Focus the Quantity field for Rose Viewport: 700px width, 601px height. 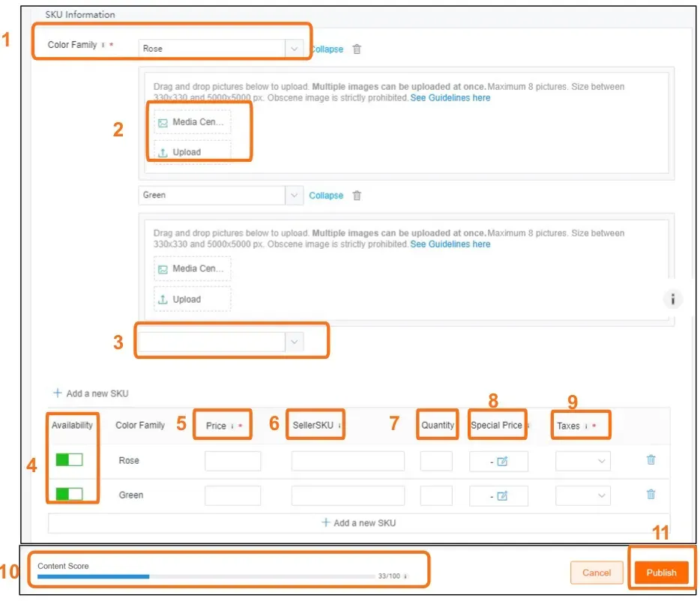(x=436, y=462)
